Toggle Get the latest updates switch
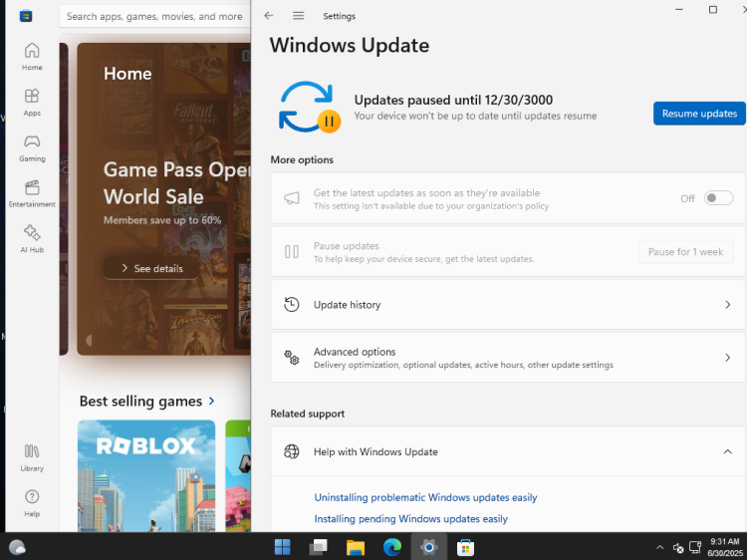 718,198
